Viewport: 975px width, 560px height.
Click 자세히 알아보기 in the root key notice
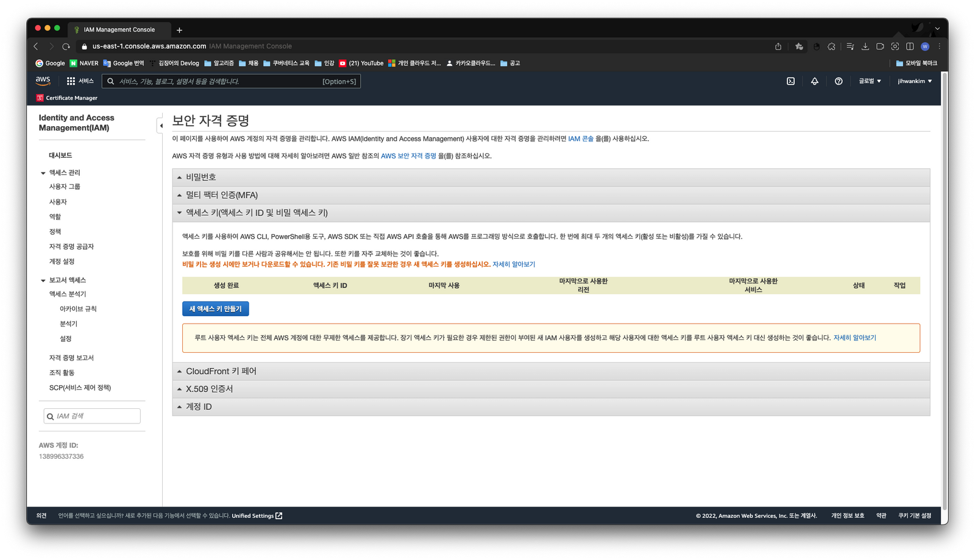point(854,338)
